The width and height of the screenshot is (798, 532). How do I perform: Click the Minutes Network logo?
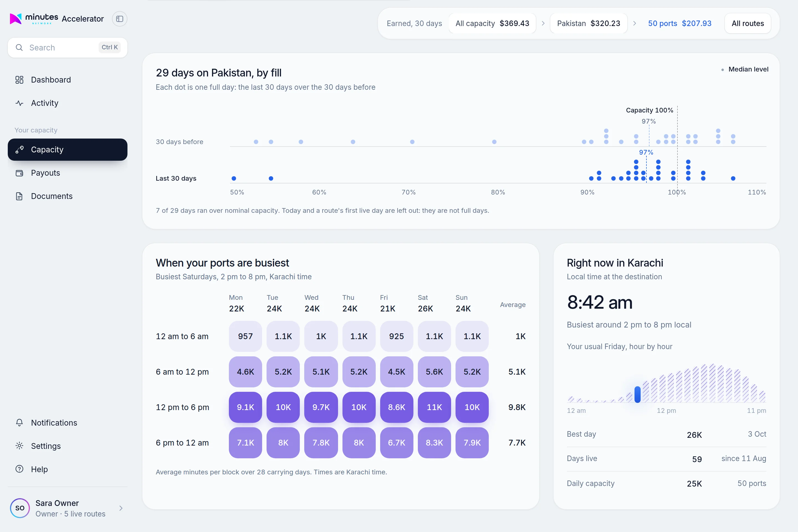[x=34, y=19]
